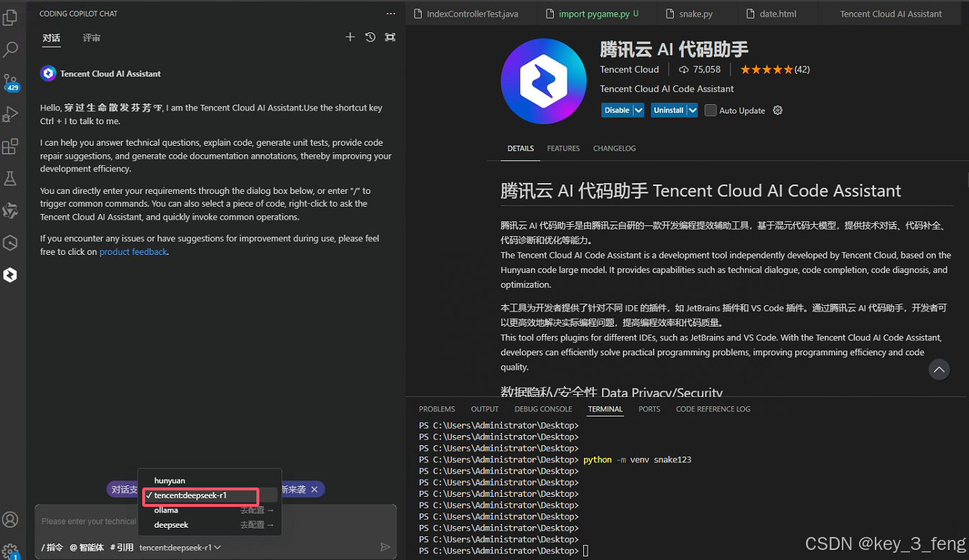The image size is (969, 560).
Task: Open the DEBUG CONSOLE panel tab
Action: [x=543, y=409]
